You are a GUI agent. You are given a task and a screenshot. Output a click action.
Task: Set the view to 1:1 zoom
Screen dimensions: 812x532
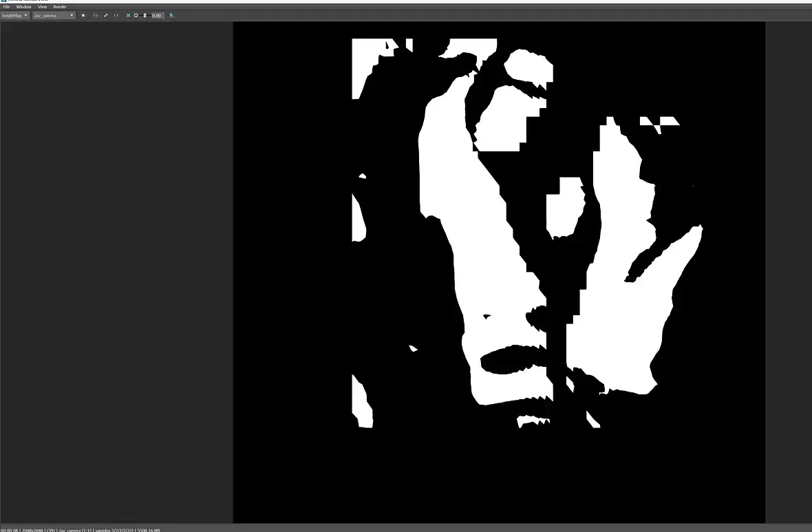(x=116, y=16)
